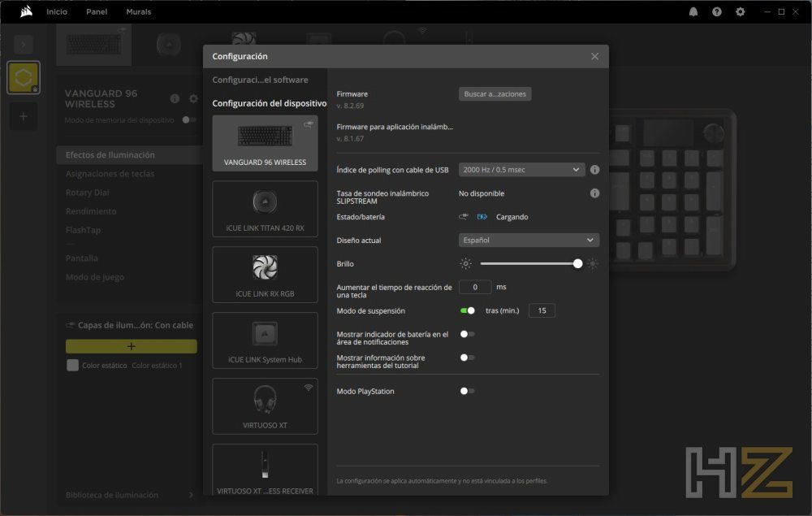Add lighting layer with yellow plus button
This screenshot has width=812, height=516.
(x=131, y=346)
